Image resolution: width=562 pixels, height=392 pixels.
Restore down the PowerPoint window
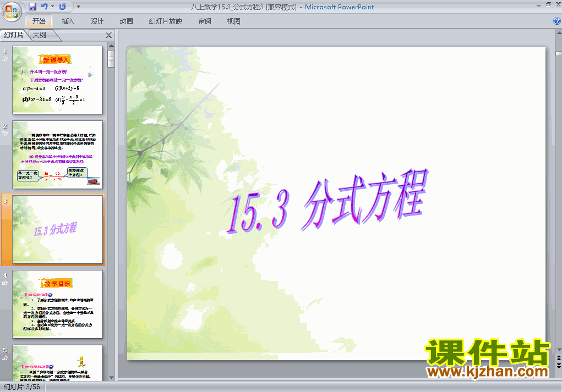click(548, 5)
